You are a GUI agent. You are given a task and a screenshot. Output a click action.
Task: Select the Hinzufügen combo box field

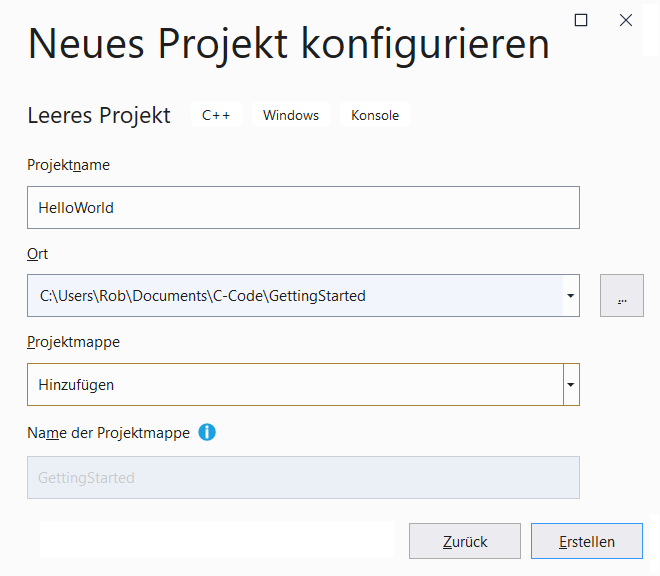[294, 385]
